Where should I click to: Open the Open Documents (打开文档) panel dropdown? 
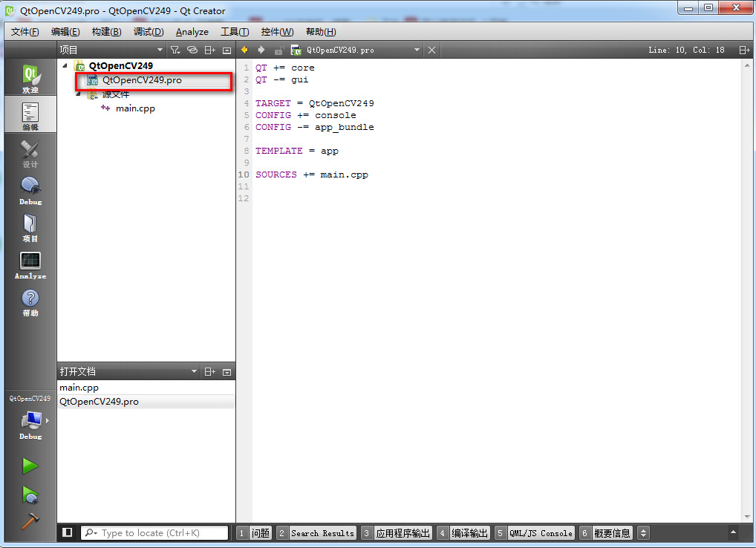tap(195, 371)
